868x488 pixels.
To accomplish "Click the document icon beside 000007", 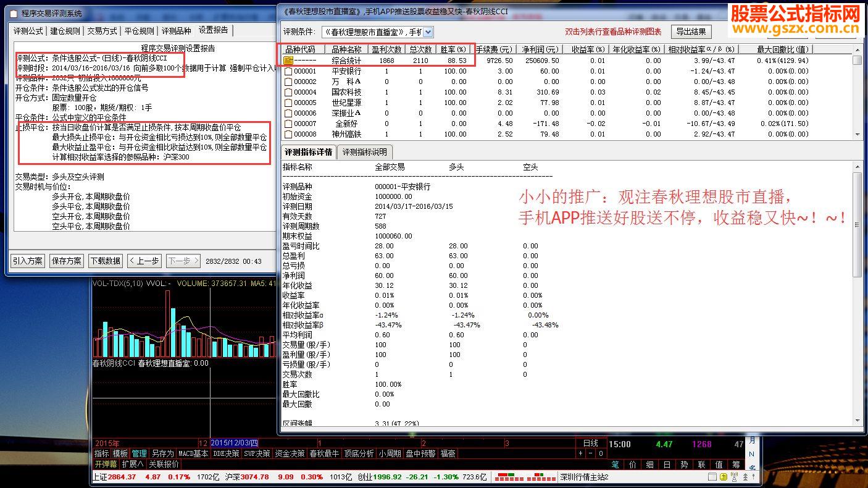I will pyautogui.click(x=288, y=124).
